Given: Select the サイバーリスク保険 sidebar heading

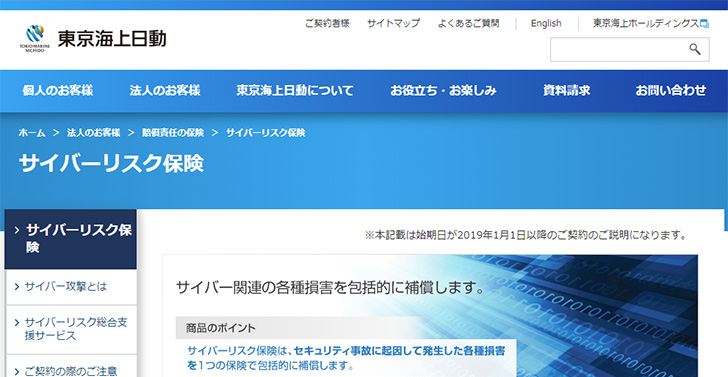Looking at the screenshot, I should [x=71, y=239].
